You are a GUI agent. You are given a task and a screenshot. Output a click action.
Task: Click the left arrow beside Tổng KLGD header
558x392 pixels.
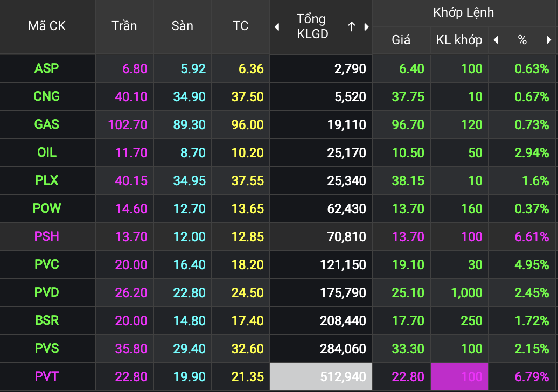(x=277, y=27)
